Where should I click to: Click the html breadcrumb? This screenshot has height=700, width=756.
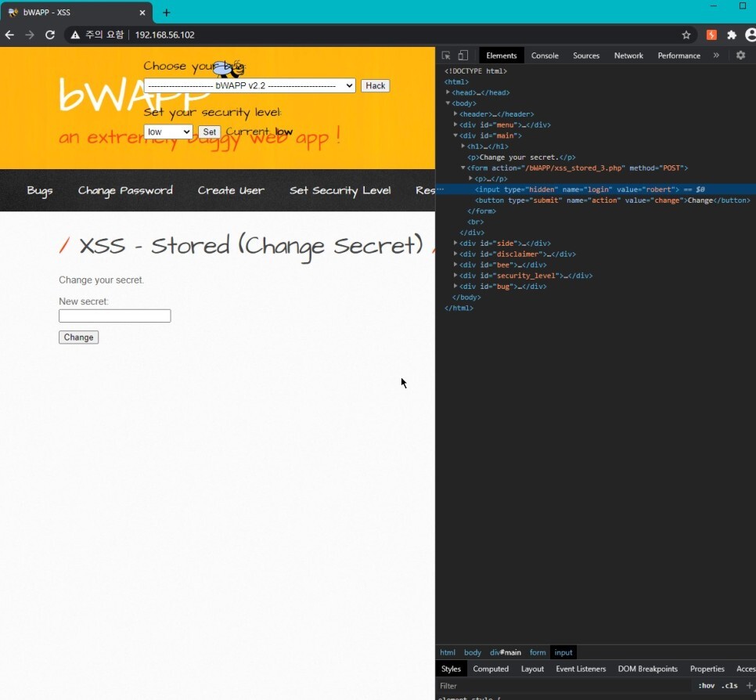tap(448, 652)
